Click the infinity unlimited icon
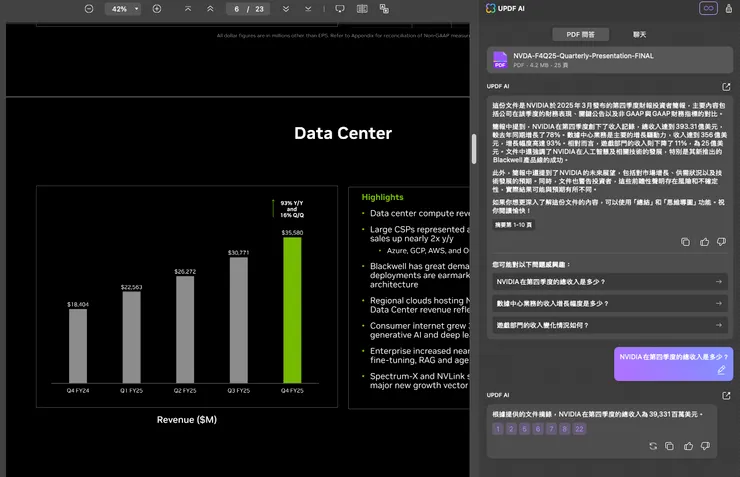The width and height of the screenshot is (740, 477). pyautogui.click(x=708, y=8)
